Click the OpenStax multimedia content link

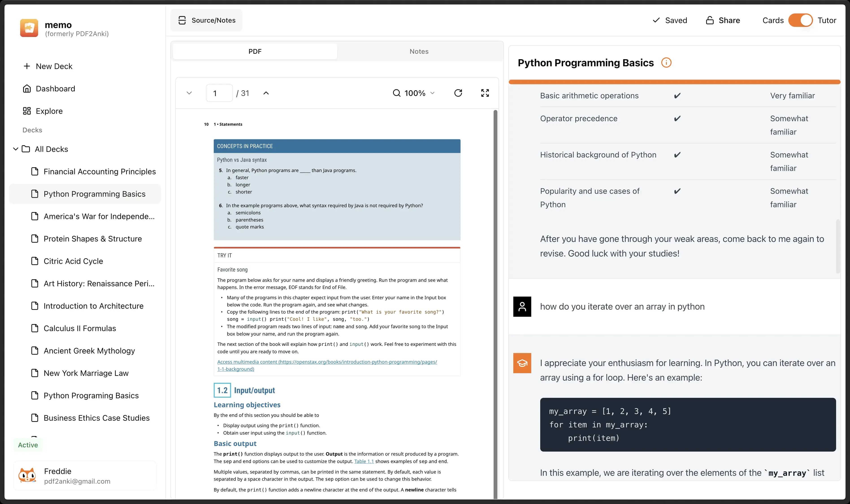(327, 364)
